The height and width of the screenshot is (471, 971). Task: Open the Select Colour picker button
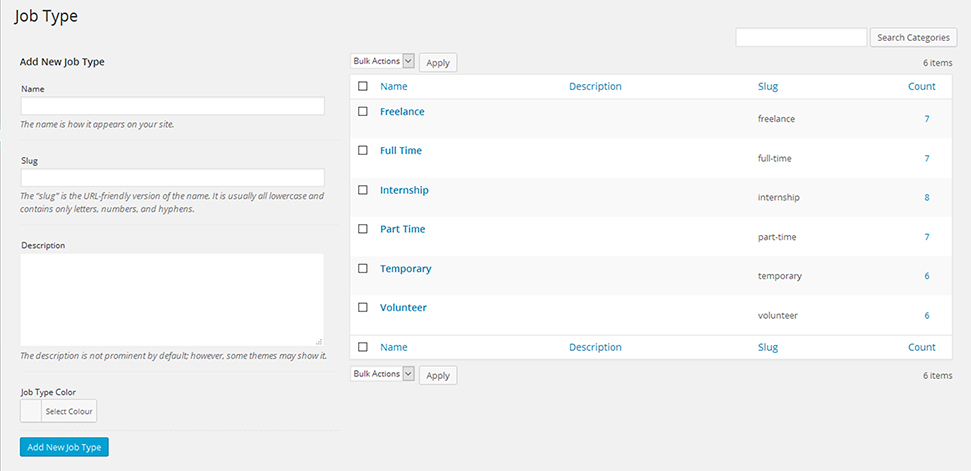[x=69, y=412]
